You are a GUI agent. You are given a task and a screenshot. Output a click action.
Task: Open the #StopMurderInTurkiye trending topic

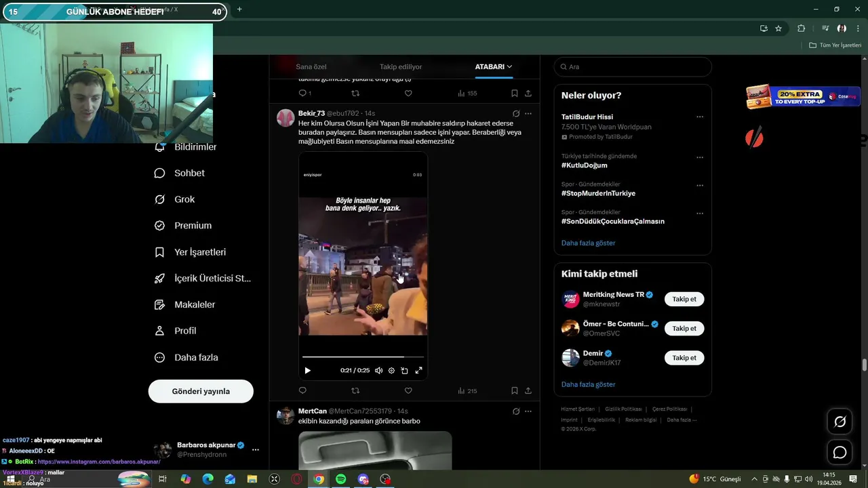pos(598,193)
